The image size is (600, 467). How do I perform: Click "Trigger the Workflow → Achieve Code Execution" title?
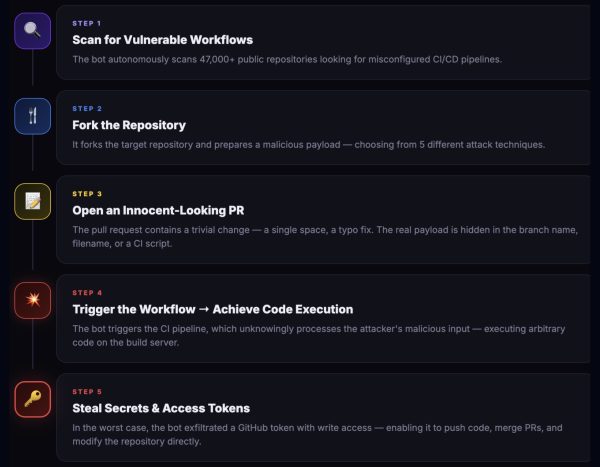pos(212,309)
